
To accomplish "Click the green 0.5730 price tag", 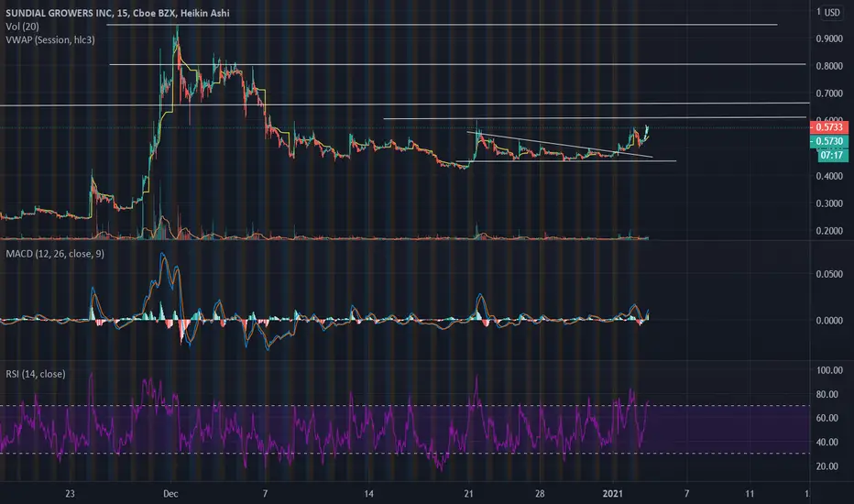I will coord(829,141).
